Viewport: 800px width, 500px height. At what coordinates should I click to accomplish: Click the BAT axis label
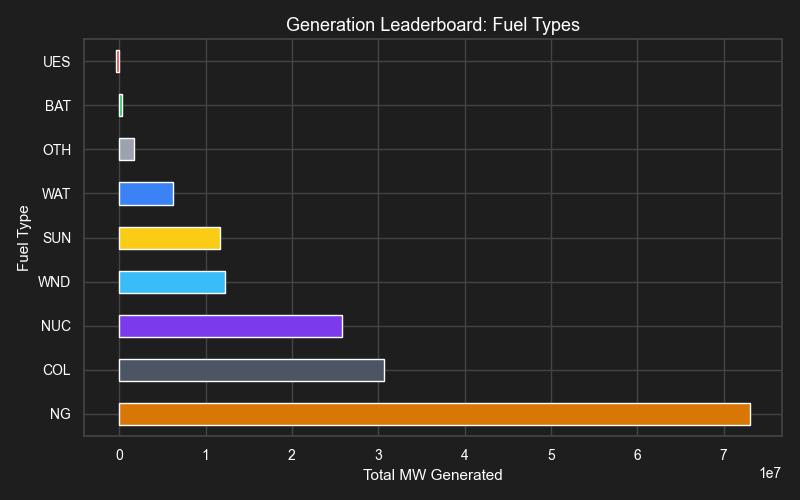(x=58, y=106)
